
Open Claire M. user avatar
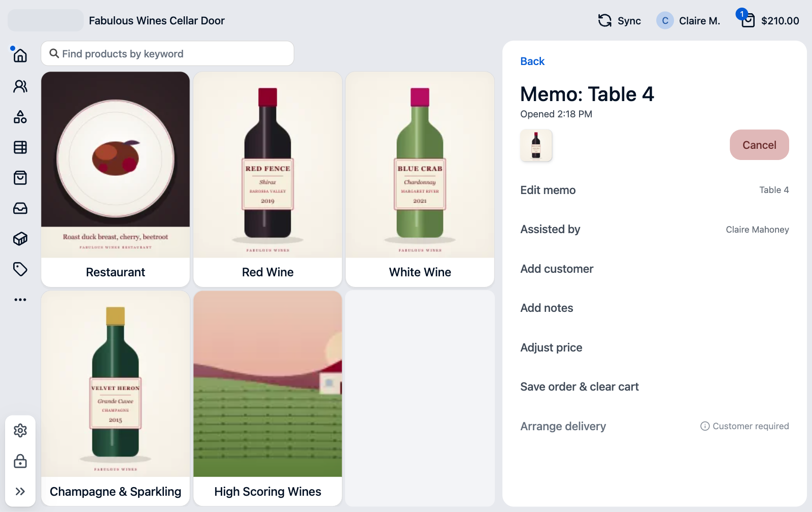point(665,20)
